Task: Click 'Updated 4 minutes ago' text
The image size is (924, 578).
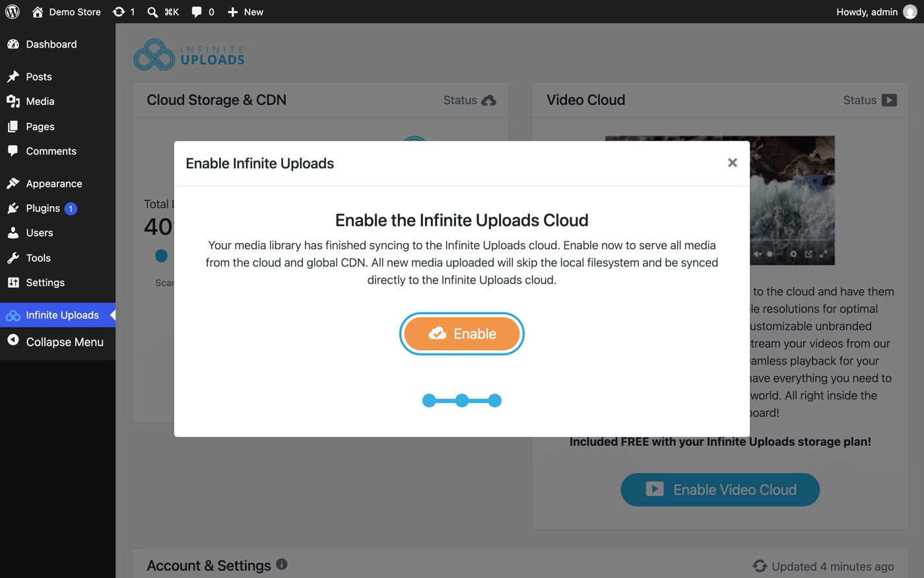Action: 833,566
